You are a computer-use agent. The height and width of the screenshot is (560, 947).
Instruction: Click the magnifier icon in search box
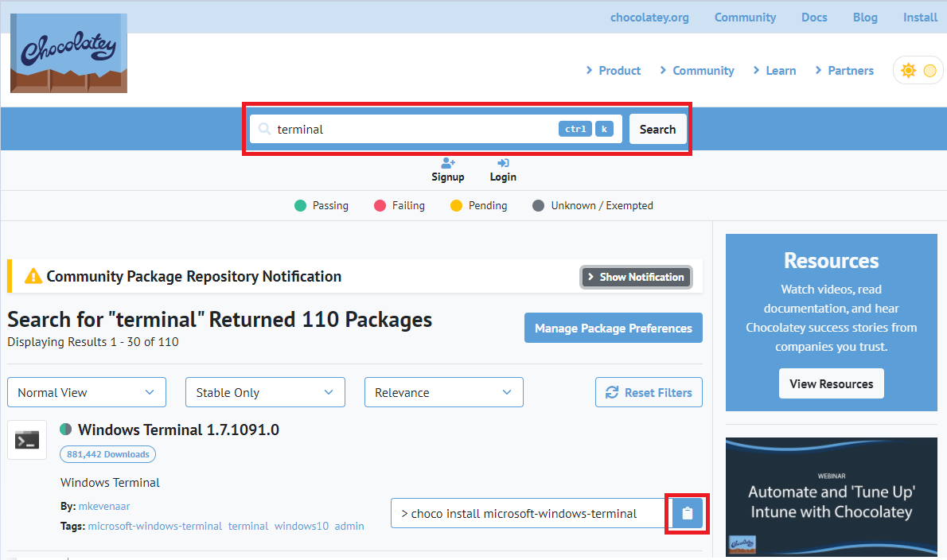(x=264, y=129)
